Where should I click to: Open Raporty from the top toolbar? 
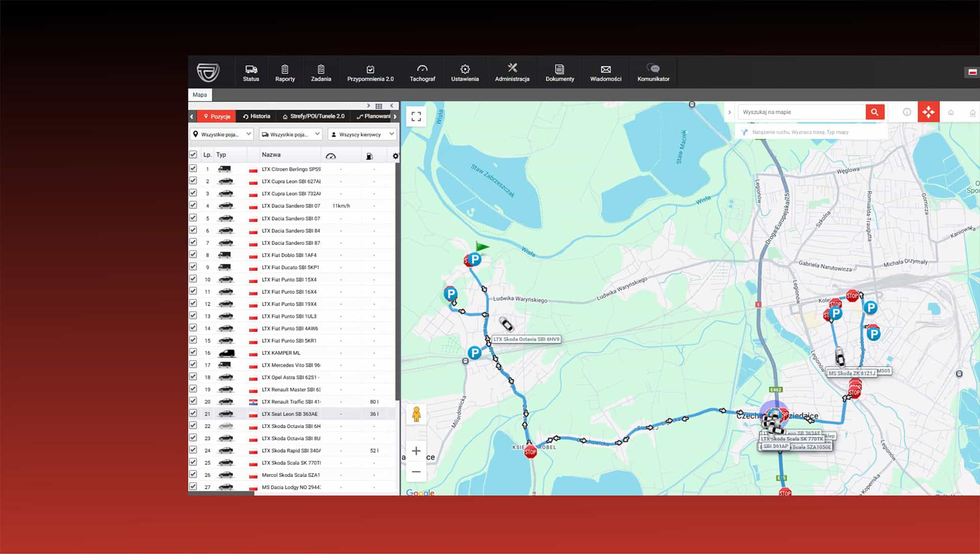284,72
